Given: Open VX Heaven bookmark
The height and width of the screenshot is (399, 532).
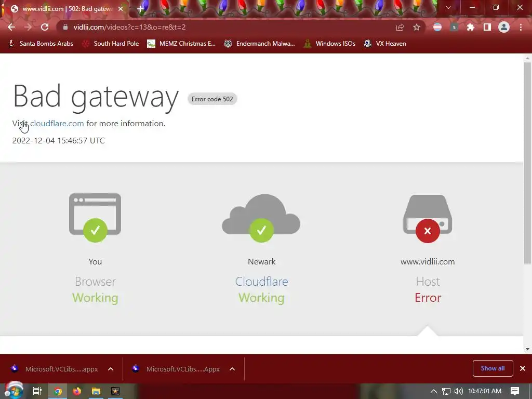Looking at the screenshot, I should (385, 44).
